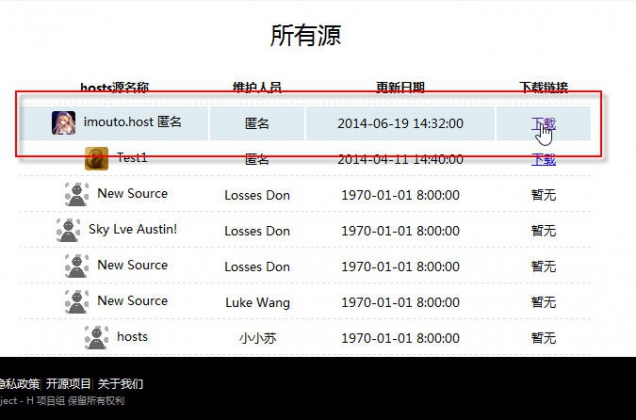Click the 小小苏 maintainer name
The height and width of the screenshot is (420, 636).
257,338
